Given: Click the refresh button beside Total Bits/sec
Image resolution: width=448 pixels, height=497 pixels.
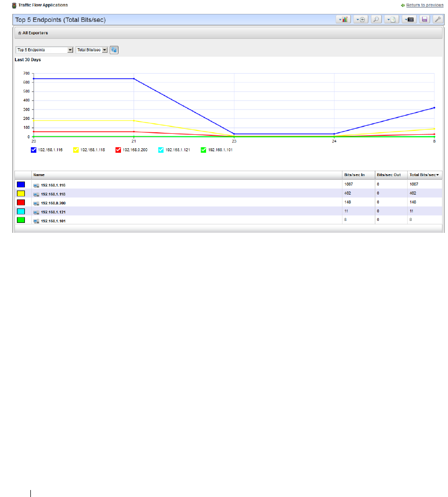Looking at the screenshot, I should [114, 50].
